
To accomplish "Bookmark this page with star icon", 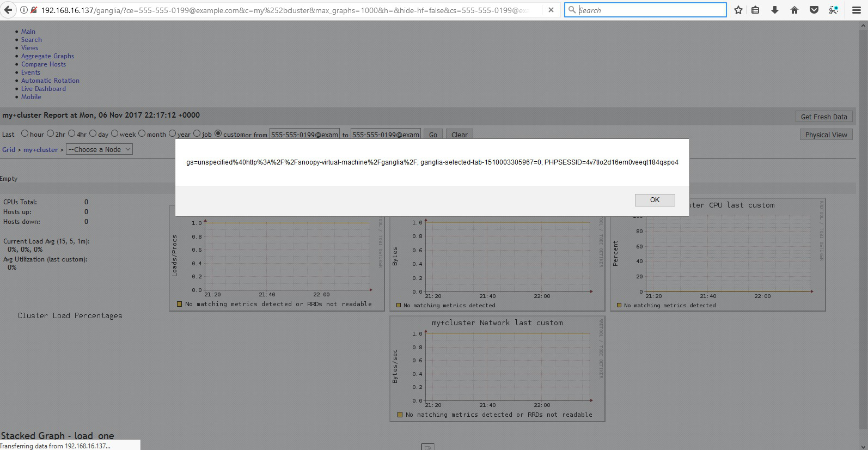I will [738, 10].
